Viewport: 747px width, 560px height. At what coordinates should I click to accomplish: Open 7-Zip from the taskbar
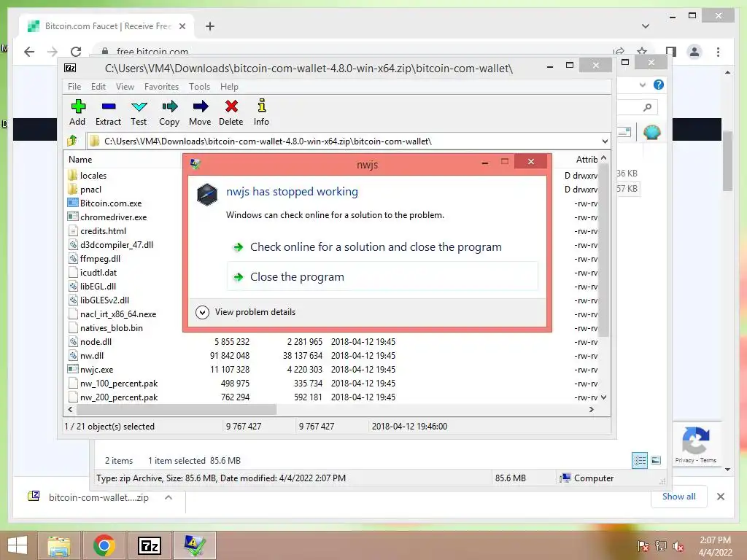[149, 545]
